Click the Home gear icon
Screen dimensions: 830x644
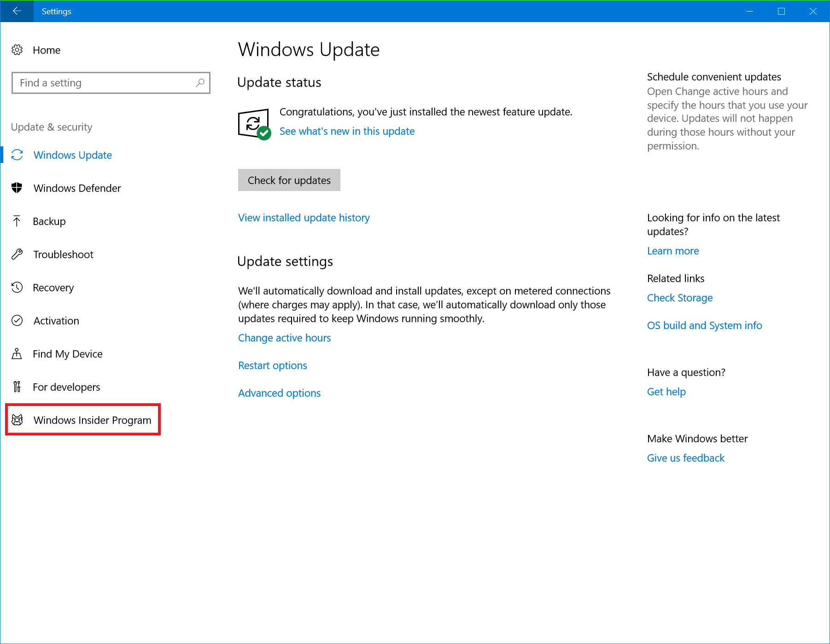click(17, 50)
